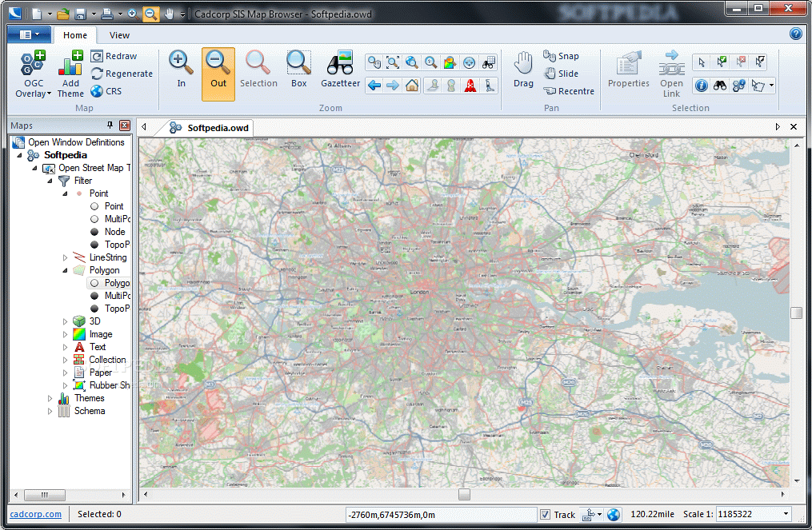812x530 pixels.
Task: Click the Save disk icon in title bar
Action: tap(80, 14)
